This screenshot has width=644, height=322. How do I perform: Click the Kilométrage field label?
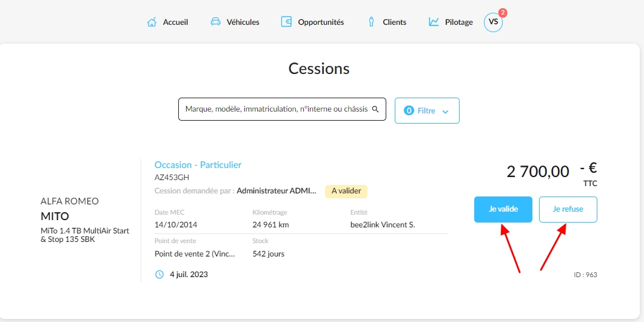click(270, 212)
